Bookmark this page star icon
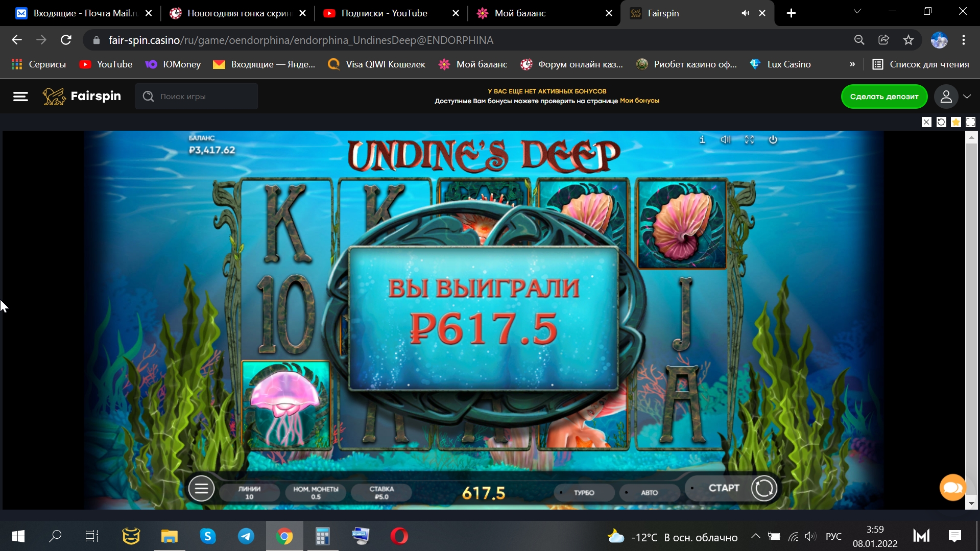 pos(908,40)
